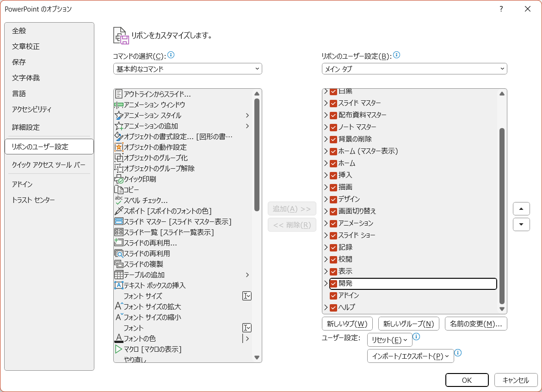Toggle the 挿入 tab checkbox
Image resolution: width=542 pixels, height=392 pixels.
coord(333,176)
